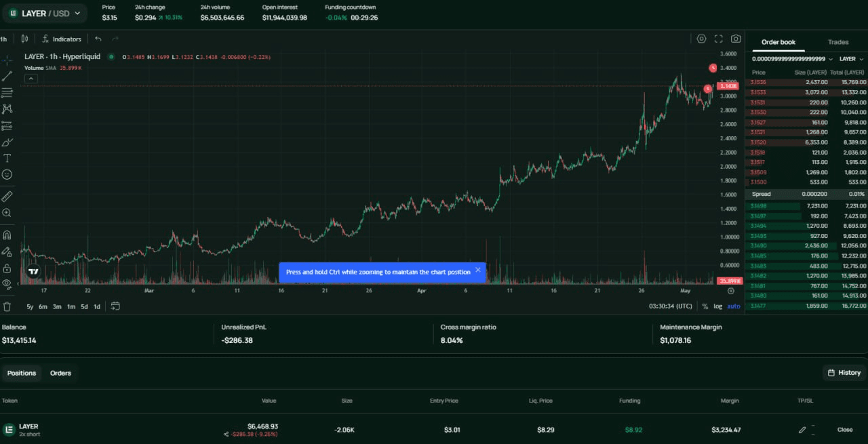Open the History panel
This screenshot has width=868, height=444.
[x=844, y=372]
